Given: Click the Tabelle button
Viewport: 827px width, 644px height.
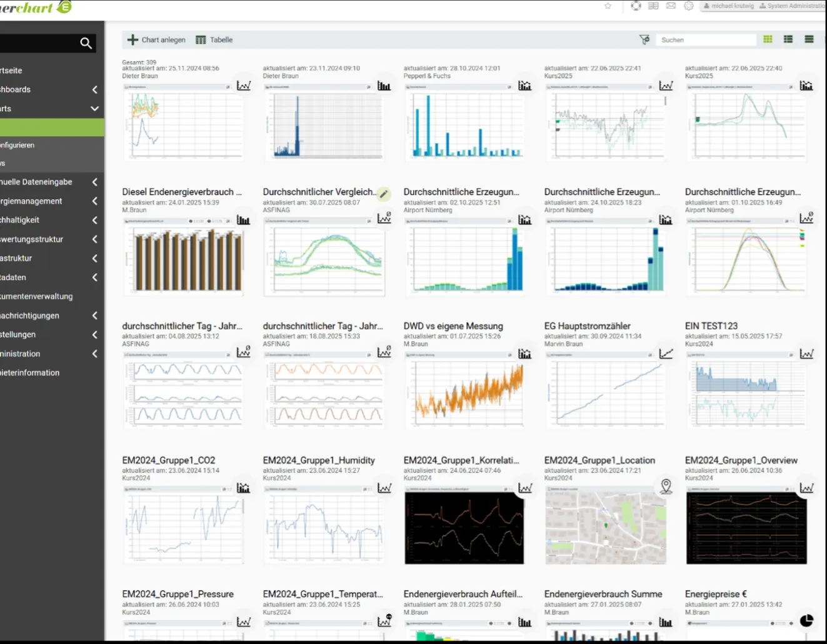Looking at the screenshot, I should tap(214, 39).
